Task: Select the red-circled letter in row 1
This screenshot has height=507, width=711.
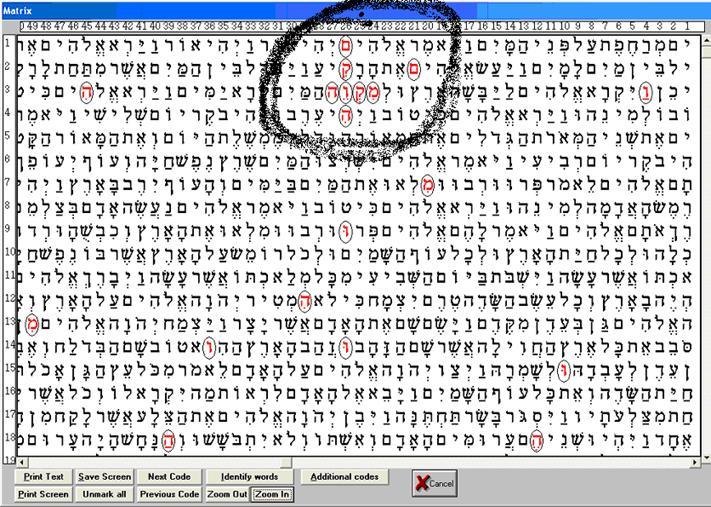Action: [346, 45]
